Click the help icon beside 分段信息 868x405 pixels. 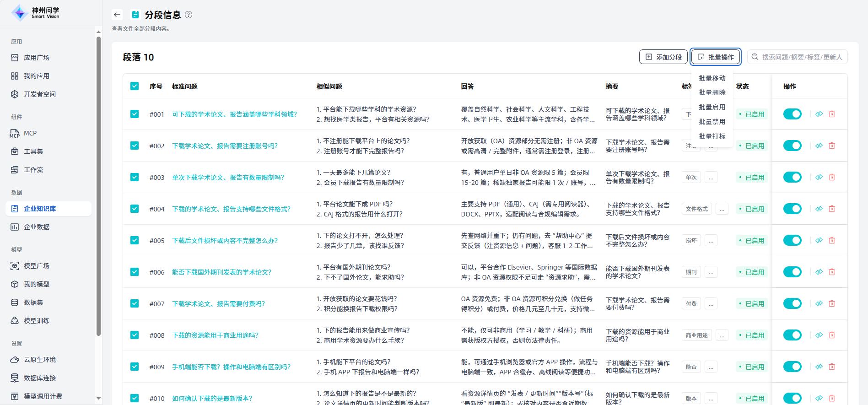pos(189,15)
